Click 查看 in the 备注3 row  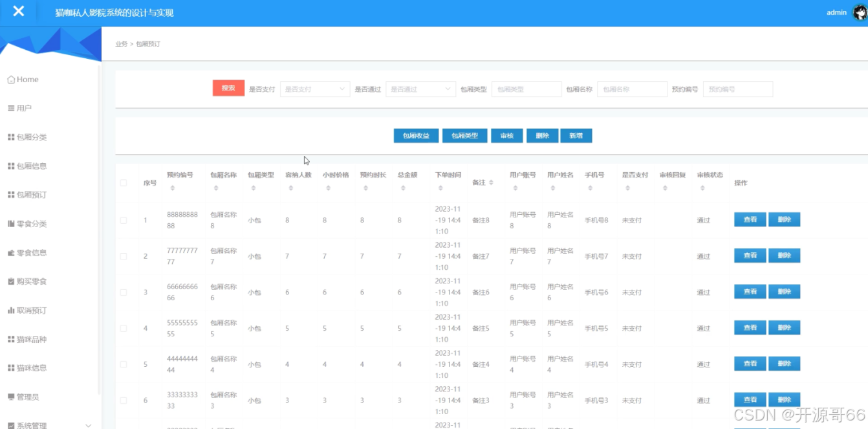coord(750,400)
